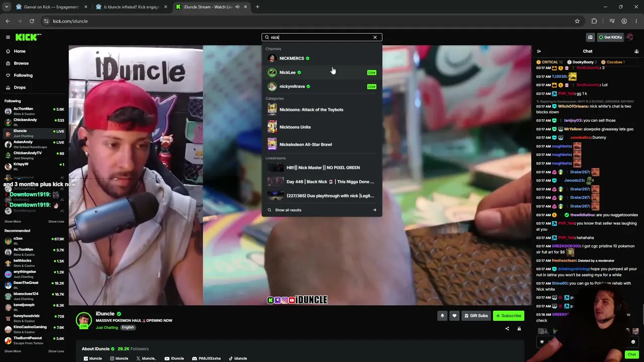
Task: Collapse Recommended list with Show Less
Action: 56,351
